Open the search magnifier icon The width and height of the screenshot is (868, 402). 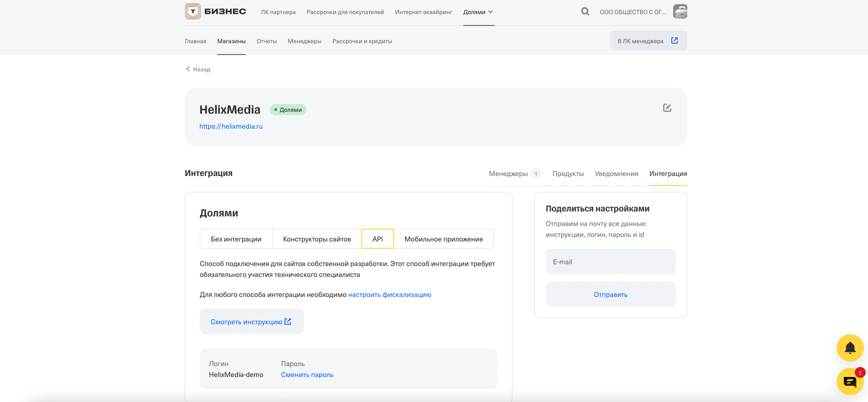coord(585,11)
